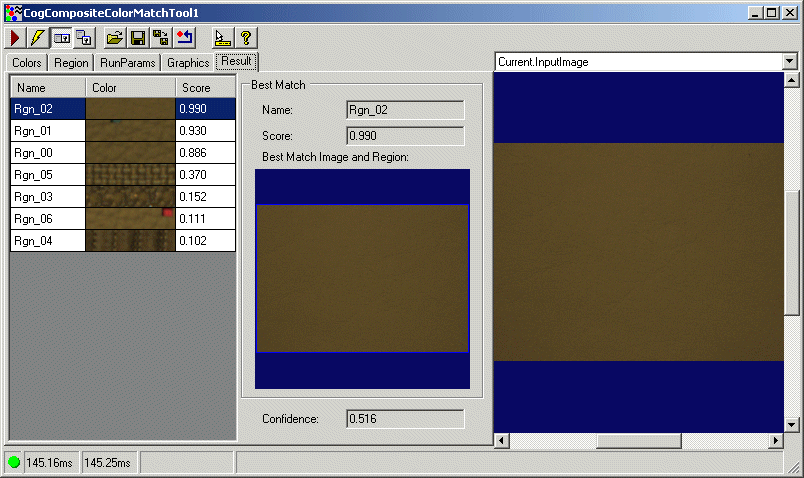Click the input image display area
Viewport: 804px width, 478px height.
[639, 252]
